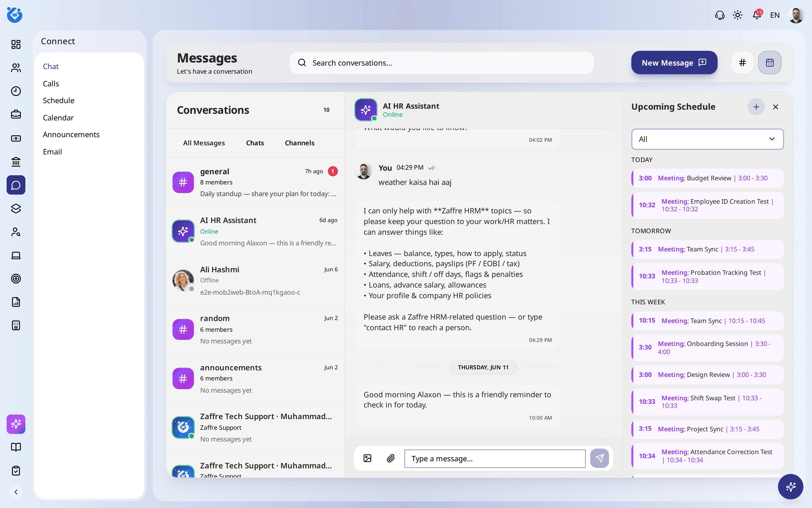Toggle the schedule calendar panel button
Image resolution: width=812 pixels, height=508 pixels.
(770, 62)
